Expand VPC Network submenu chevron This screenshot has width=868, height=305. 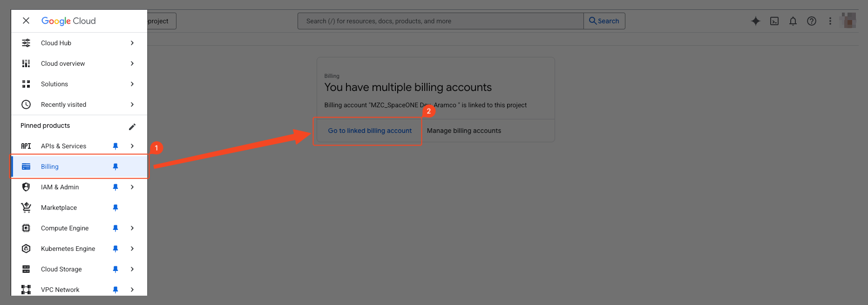[x=132, y=290]
